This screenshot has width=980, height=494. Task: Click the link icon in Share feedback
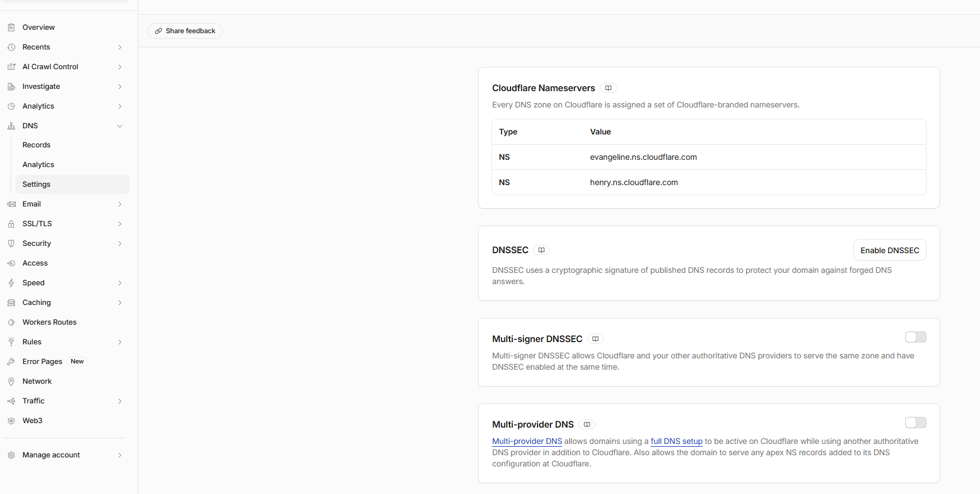(x=159, y=31)
